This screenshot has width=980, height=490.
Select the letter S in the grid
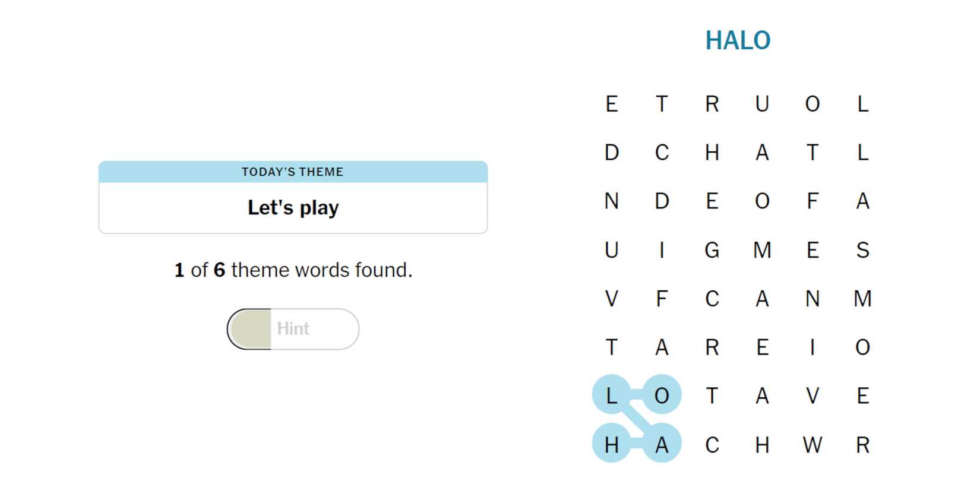pos(862,250)
